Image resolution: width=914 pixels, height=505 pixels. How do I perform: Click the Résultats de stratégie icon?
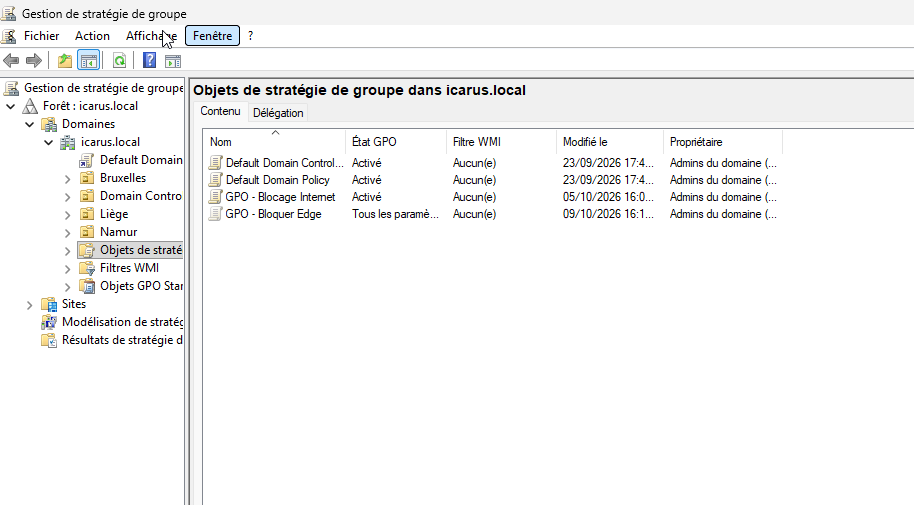point(49,341)
